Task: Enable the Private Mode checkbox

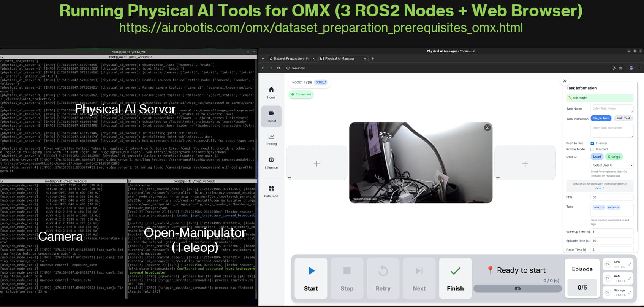Action: pyautogui.click(x=592, y=149)
